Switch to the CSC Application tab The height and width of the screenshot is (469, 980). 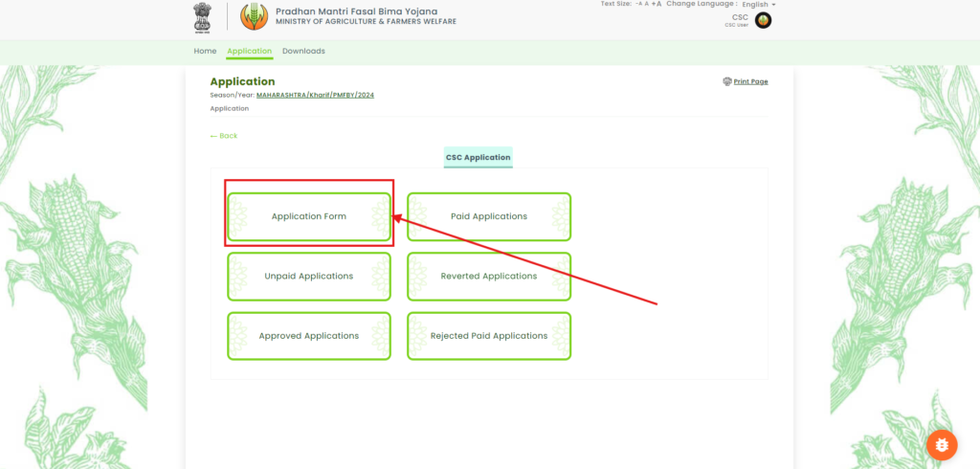479,157
